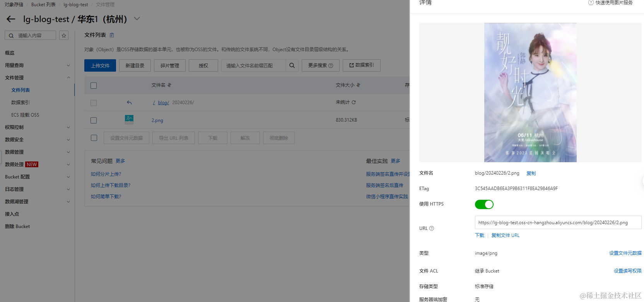Toggle the select-all checkbox in table header
This screenshot has height=302, width=644.
94,86
